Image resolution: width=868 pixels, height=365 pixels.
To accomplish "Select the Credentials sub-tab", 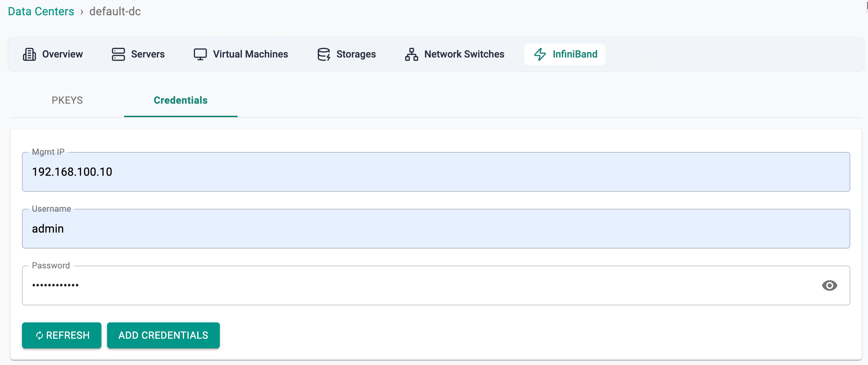I will (180, 100).
